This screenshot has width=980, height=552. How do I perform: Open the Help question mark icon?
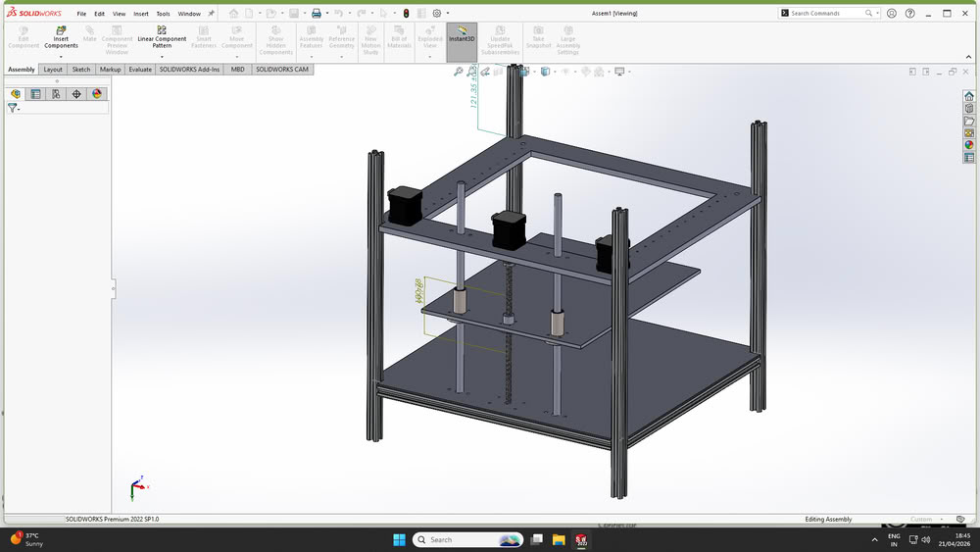pos(910,13)
